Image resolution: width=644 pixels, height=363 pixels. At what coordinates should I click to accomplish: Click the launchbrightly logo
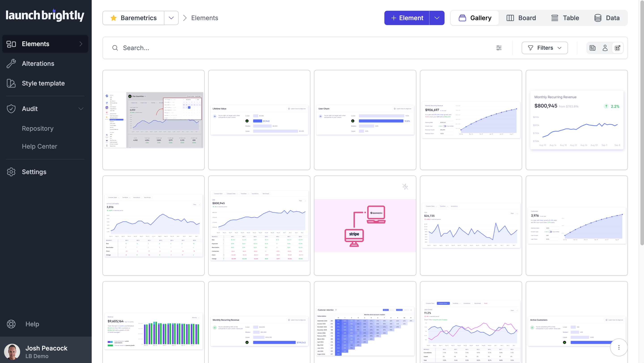coord(45,15)
